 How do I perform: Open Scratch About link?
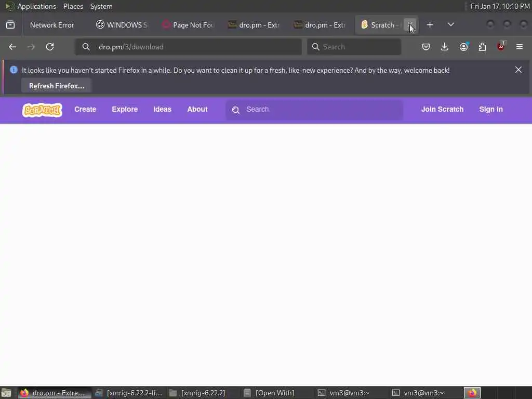(x=197, y=109)
